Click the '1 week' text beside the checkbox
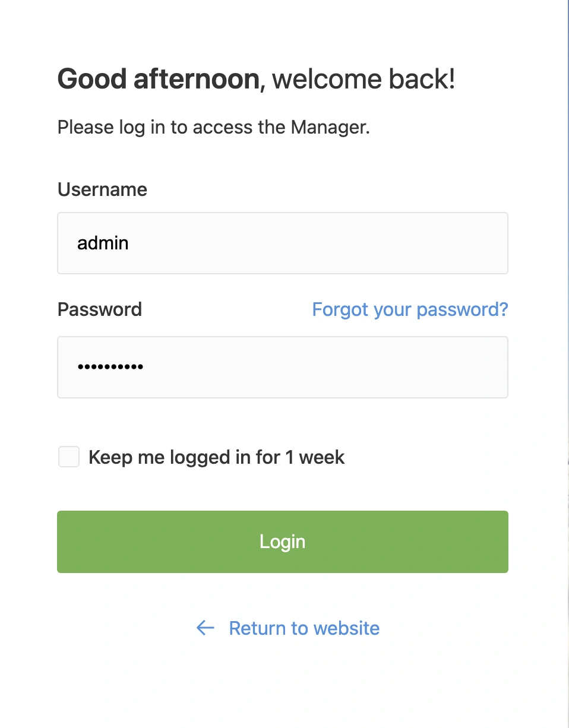Viewport: 569px width, 728px height. [x=315, y=457]
